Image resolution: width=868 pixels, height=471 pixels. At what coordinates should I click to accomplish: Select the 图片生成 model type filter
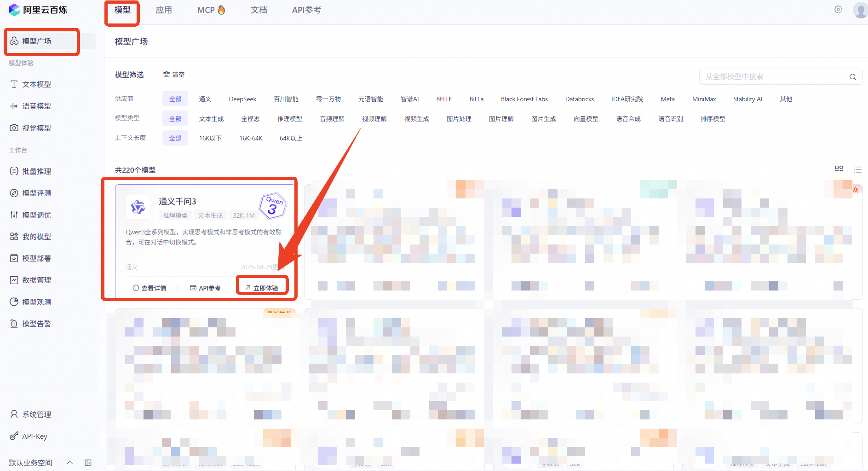(x=544, y=119)
